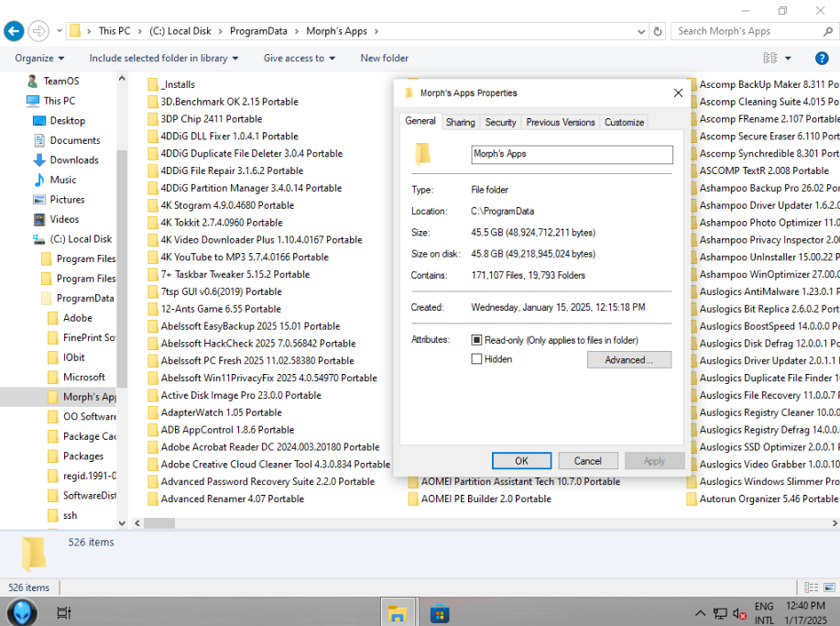Select the Adobe folder in sidebar

pos(77,318)
